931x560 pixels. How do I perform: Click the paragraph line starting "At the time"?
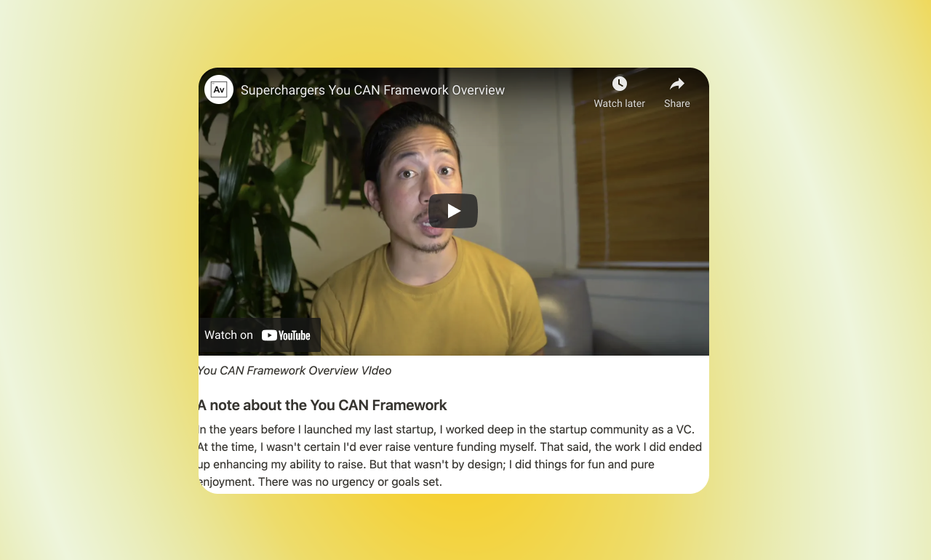pyautogui.click(x=450, y=447)
